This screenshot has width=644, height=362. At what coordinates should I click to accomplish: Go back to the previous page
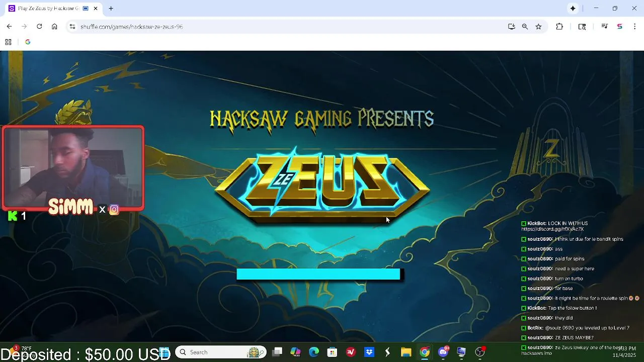pos(9,27)
